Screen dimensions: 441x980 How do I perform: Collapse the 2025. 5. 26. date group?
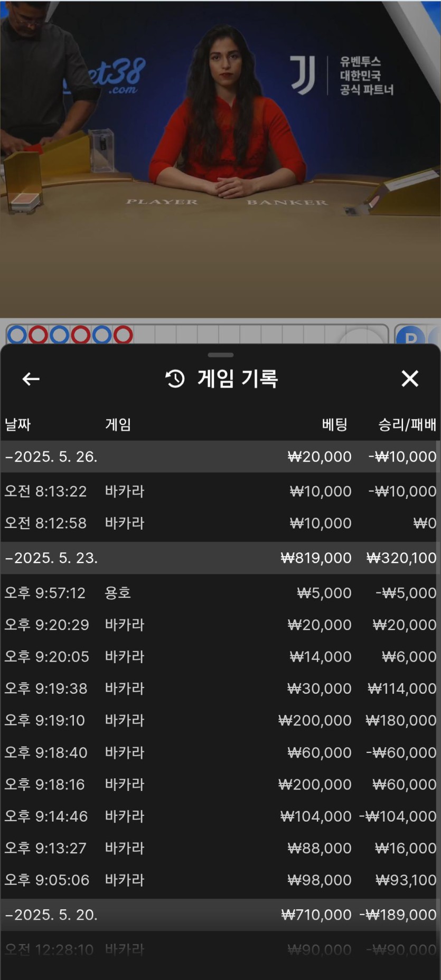click(x=51, y=457)
